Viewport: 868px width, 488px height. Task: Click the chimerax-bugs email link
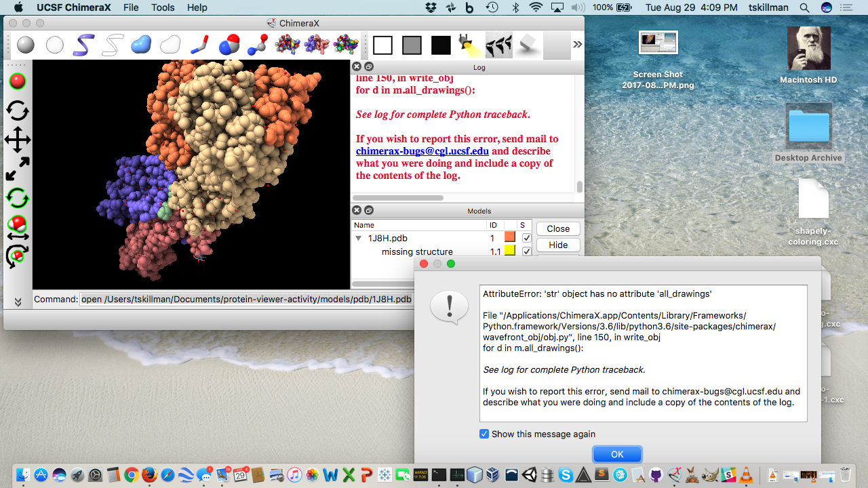[x=422, y=151]
